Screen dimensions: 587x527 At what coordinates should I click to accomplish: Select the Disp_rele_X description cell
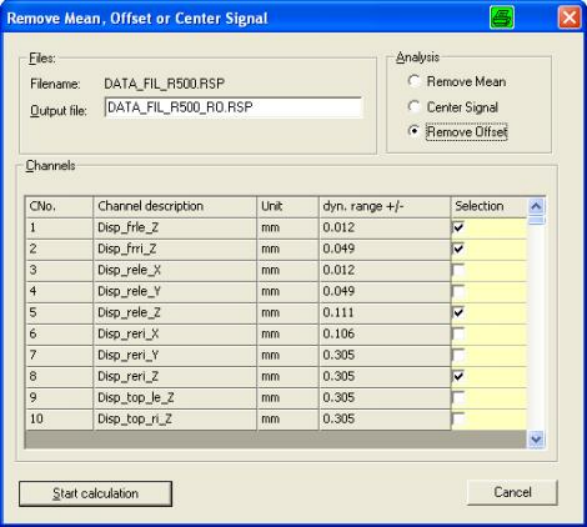pos(175,270)
